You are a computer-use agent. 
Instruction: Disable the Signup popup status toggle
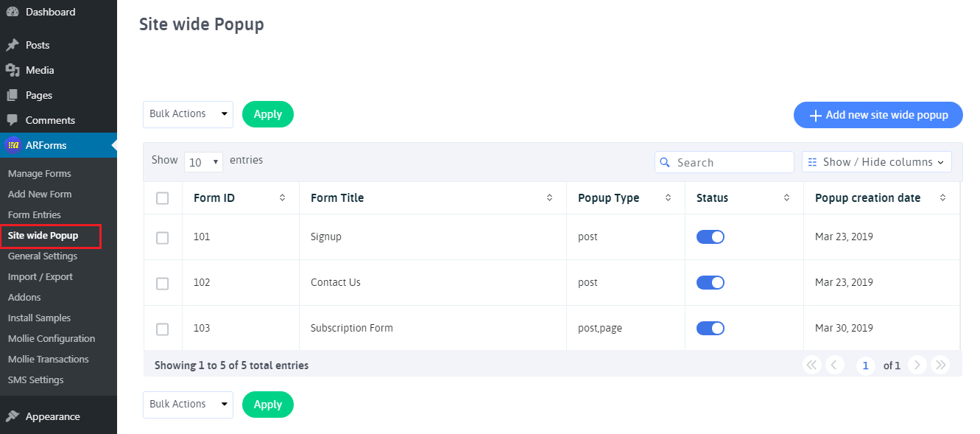click(711, 237)
